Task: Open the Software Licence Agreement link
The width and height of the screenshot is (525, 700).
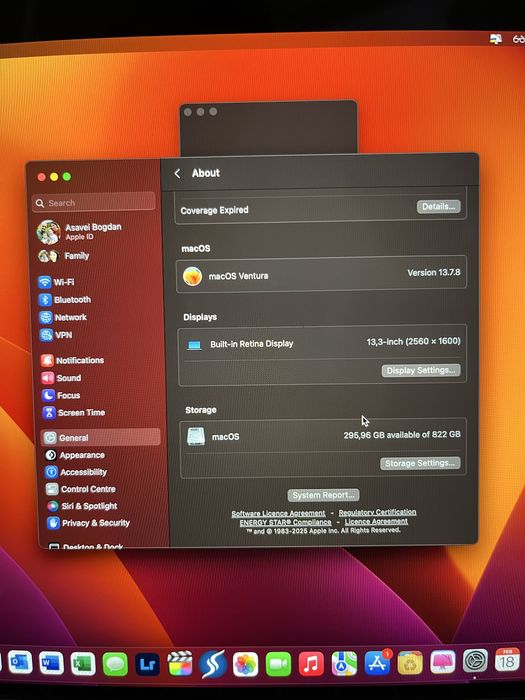Action: pos(278,513)
